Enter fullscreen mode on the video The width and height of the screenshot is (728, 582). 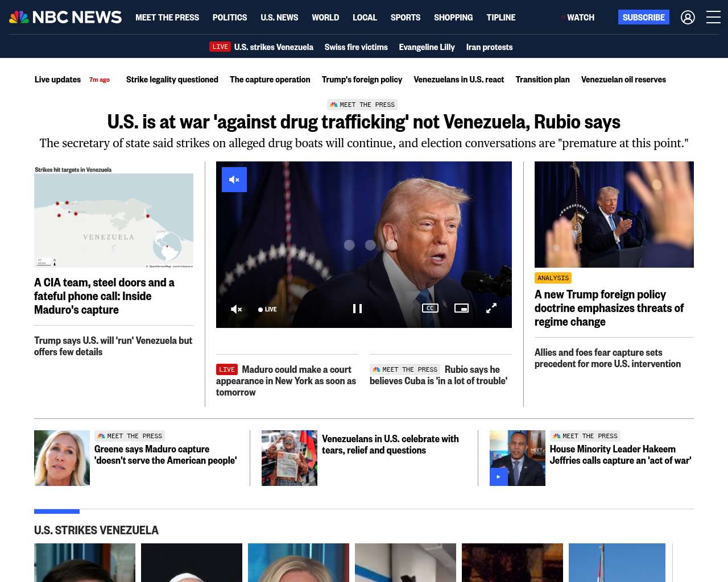pos(491,308)
